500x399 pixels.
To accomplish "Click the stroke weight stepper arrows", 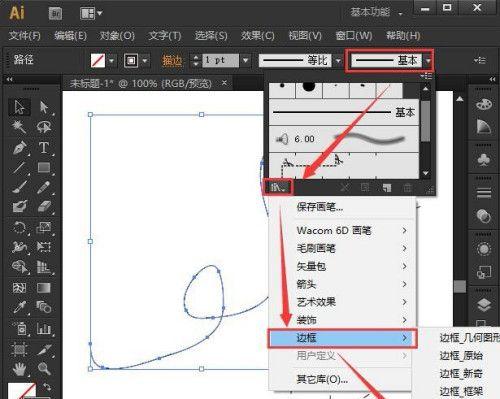I will click(196, 61).
